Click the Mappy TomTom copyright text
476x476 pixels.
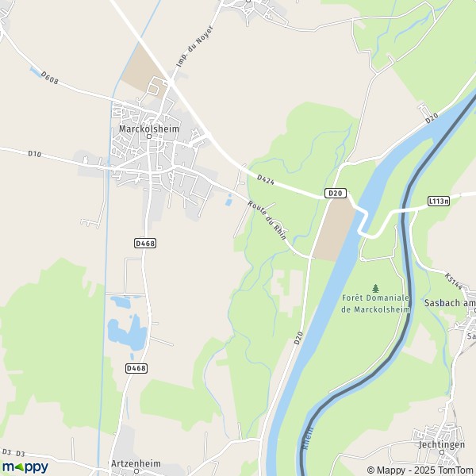[421, 470]
